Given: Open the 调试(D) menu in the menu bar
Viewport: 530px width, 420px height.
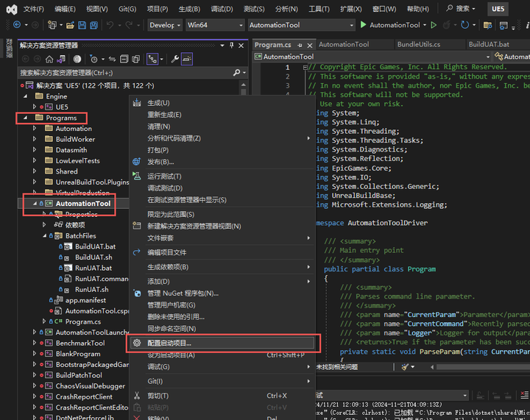Looking at the screenshot, I should 222,9.
